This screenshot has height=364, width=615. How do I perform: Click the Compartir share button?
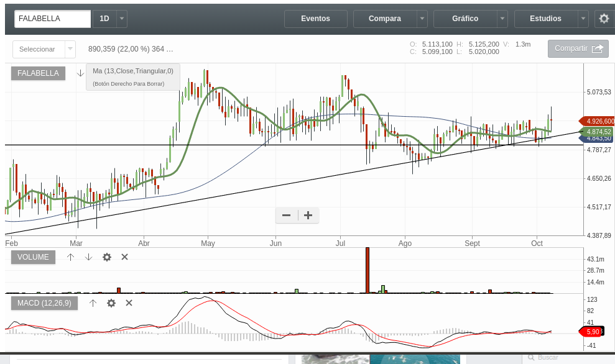578,48
